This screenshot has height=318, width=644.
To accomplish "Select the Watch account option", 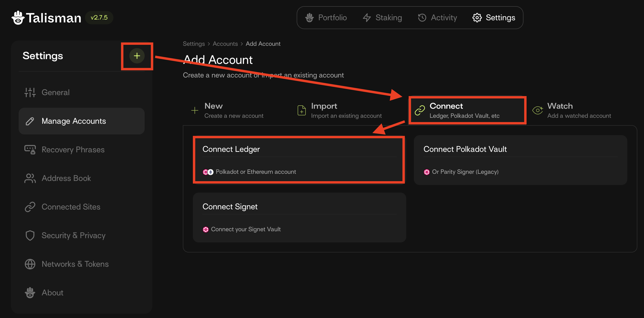I will (x=572, y=110).
